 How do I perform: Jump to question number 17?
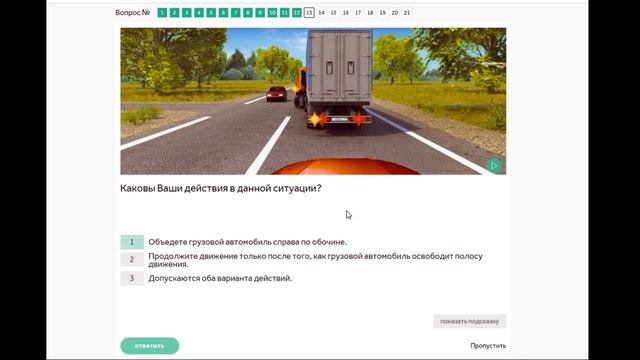click(x=358, y=13)
